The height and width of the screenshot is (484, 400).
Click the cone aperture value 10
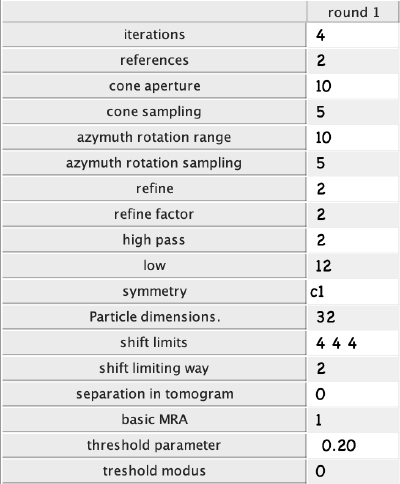pos(353,86)
